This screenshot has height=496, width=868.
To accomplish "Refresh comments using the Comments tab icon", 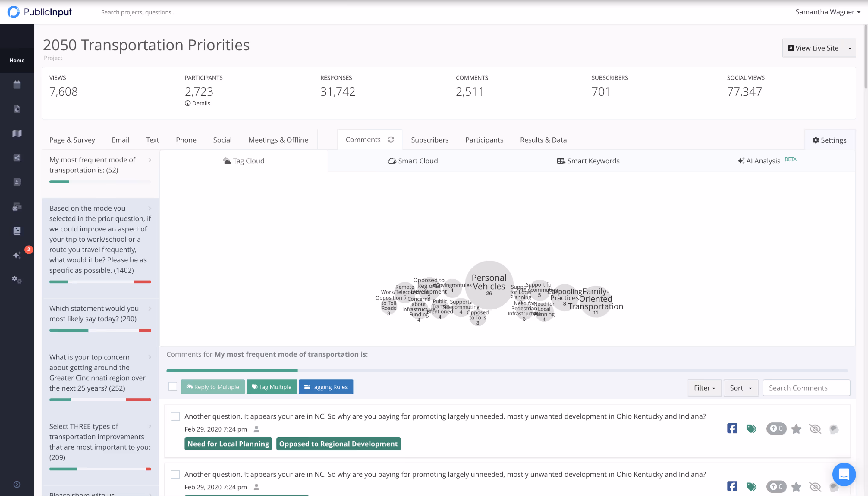I will coord(391,140).
